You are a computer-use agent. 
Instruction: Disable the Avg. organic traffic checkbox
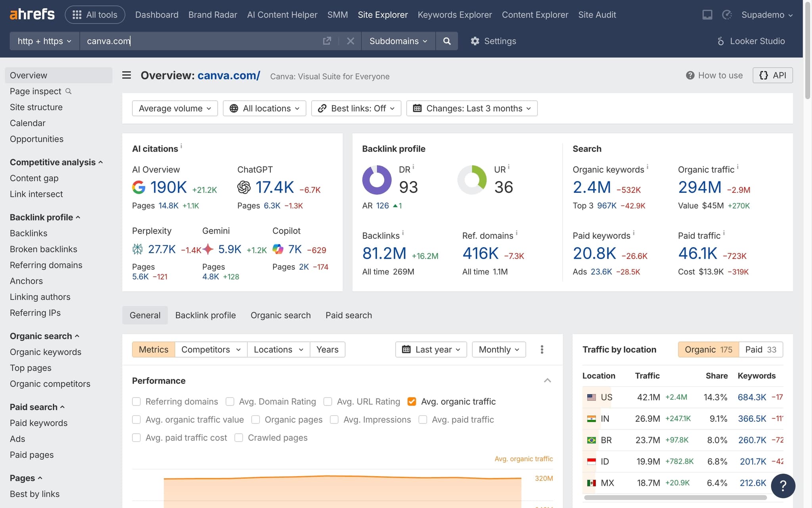click(x=412, y=401)
